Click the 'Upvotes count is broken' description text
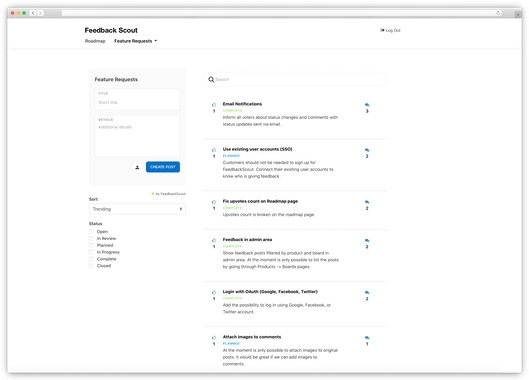529x380 pixels. 269,215
